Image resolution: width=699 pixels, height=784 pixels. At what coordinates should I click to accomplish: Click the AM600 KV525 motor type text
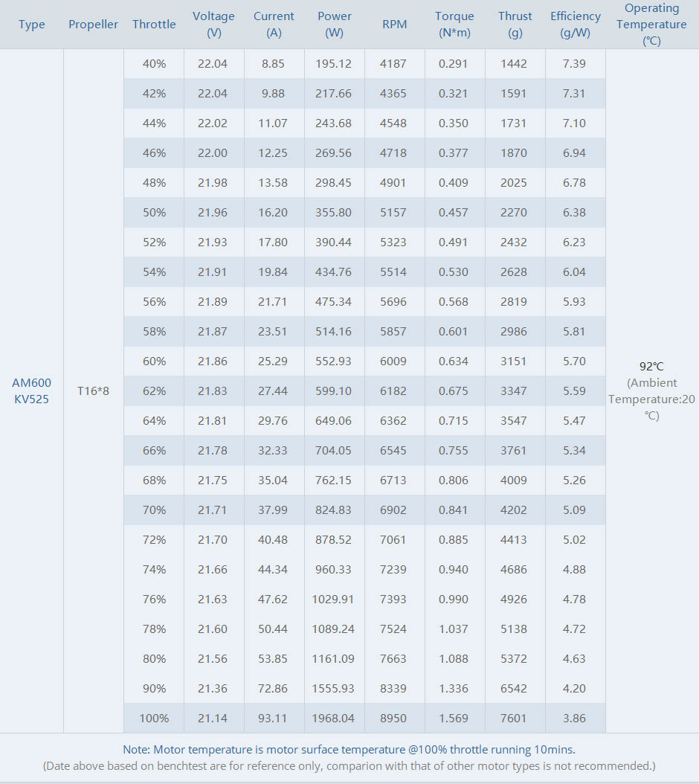click(32, 391)
